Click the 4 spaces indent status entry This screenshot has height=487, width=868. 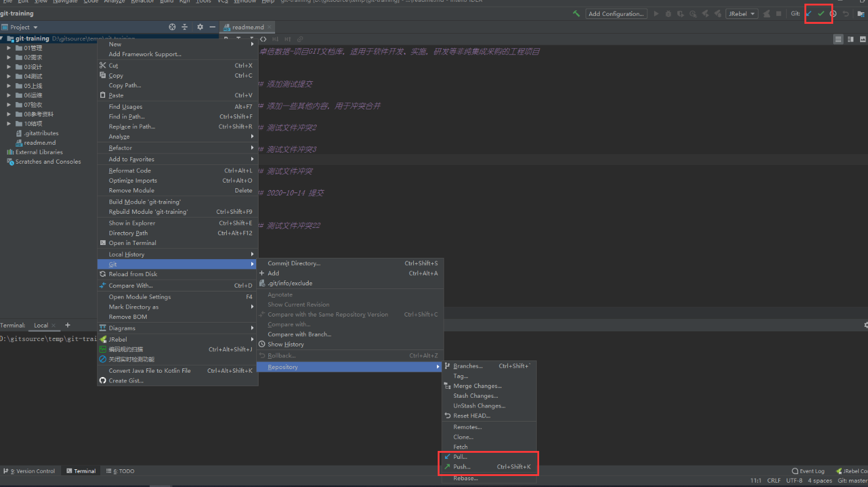coord(819,481)
